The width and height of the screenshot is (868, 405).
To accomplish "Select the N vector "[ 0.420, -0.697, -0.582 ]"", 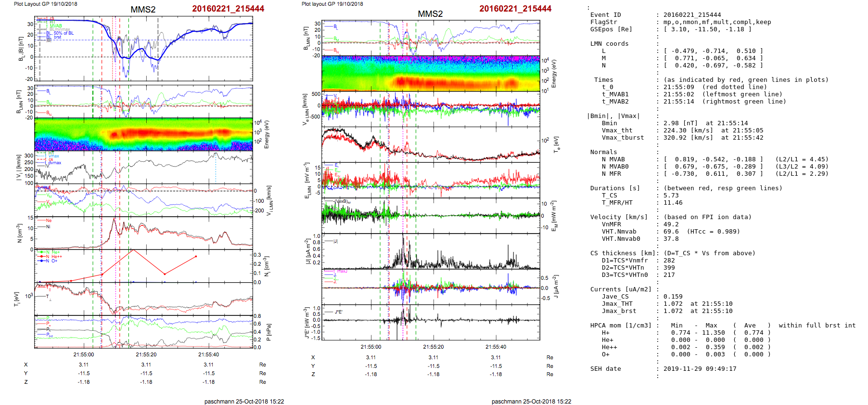I will point(714,65).
